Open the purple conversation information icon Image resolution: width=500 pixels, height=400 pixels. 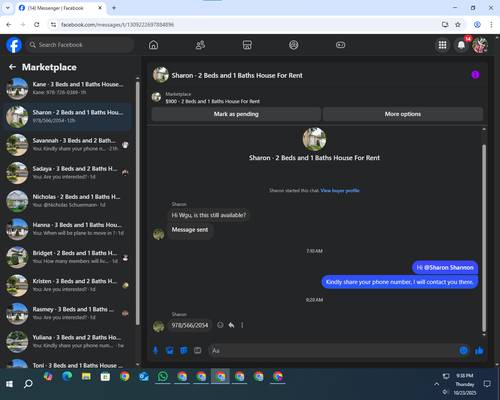click(x=475, y=75)
